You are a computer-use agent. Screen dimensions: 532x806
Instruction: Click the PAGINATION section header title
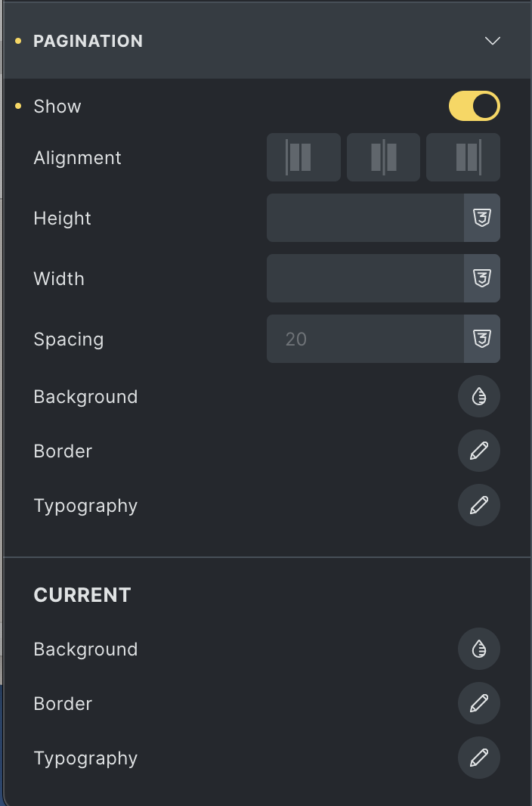click(x=88, y=41)
